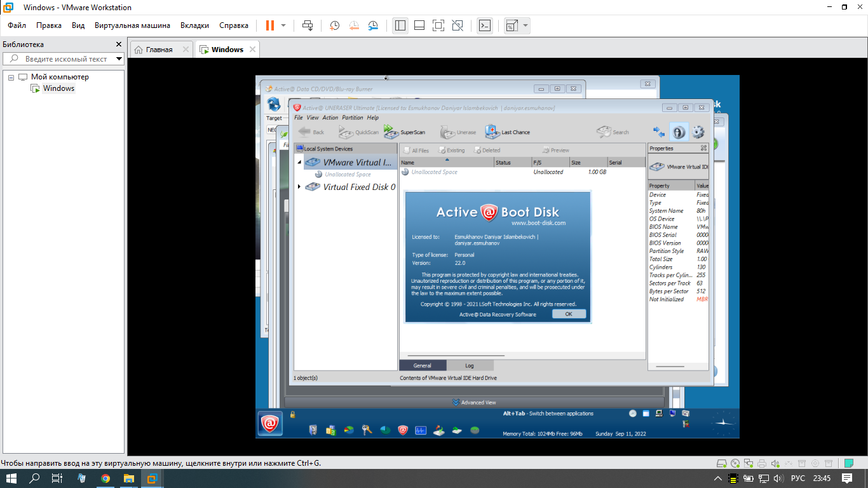Click the blue arrows icon in UNERASER toolbar
The image size is (868, 488).
click(659, 132)
